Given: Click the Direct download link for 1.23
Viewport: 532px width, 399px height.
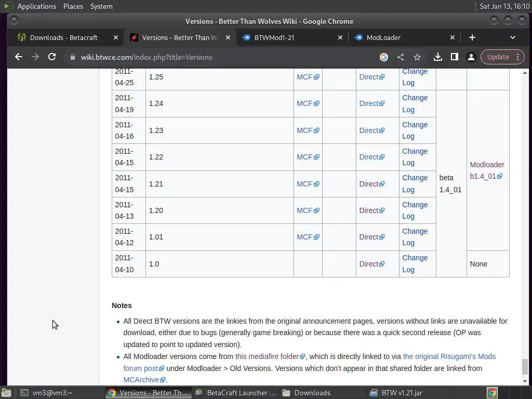Looking at the screenshot, I should 372,130.
